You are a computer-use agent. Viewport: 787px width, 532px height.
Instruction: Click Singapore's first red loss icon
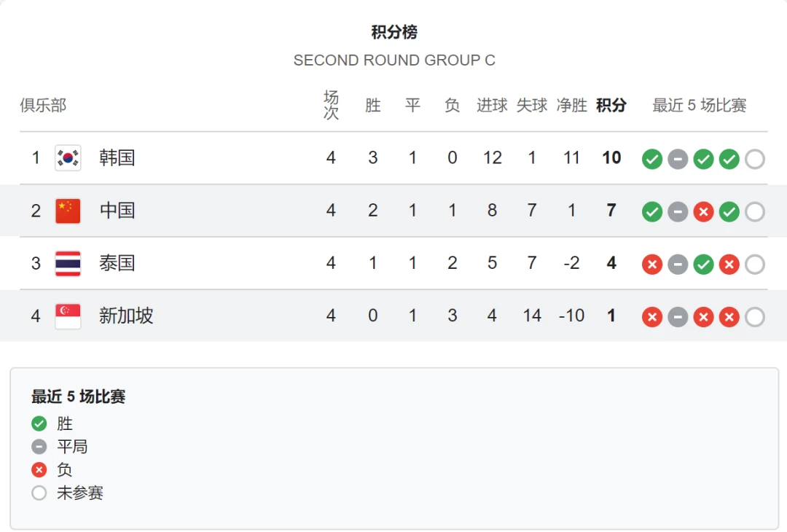[x=652, y=317]
